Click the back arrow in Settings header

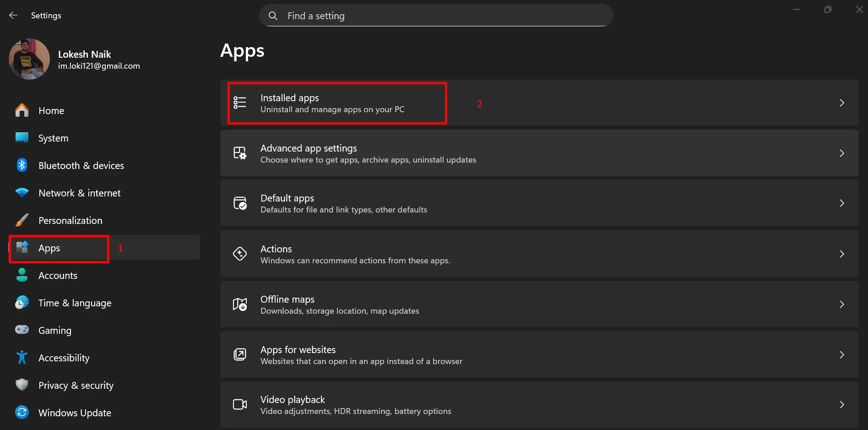coord(13,15)
